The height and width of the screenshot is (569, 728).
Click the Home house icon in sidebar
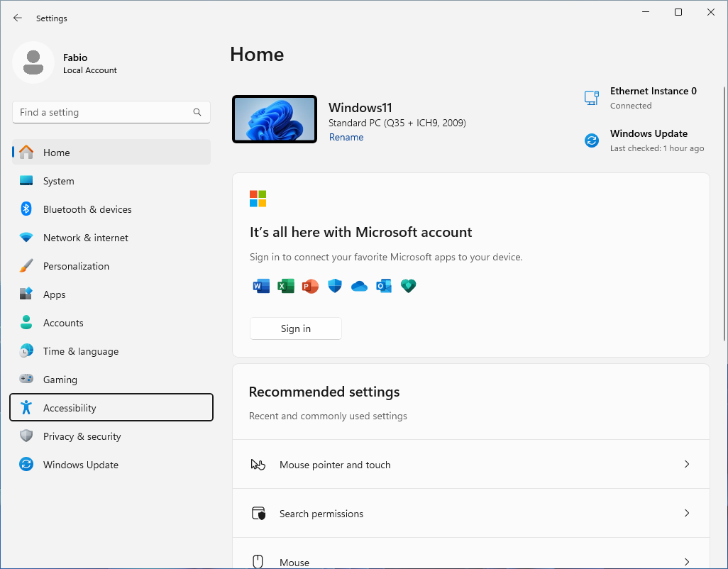pyautogui.click(x=26, y=153)
